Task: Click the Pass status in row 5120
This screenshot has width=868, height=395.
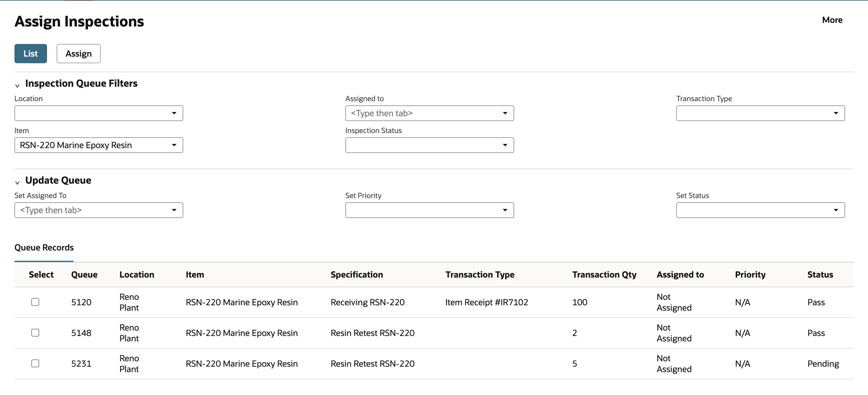Action: (x=816, y=302)
